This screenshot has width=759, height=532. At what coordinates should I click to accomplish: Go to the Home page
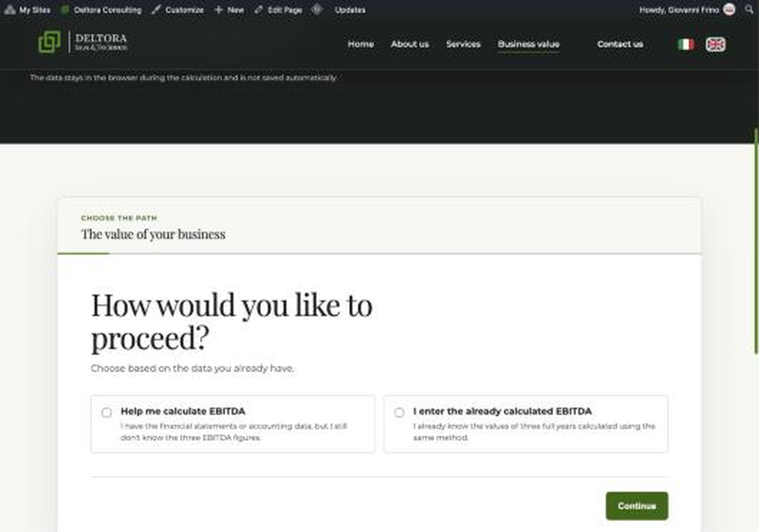(361, 44)
